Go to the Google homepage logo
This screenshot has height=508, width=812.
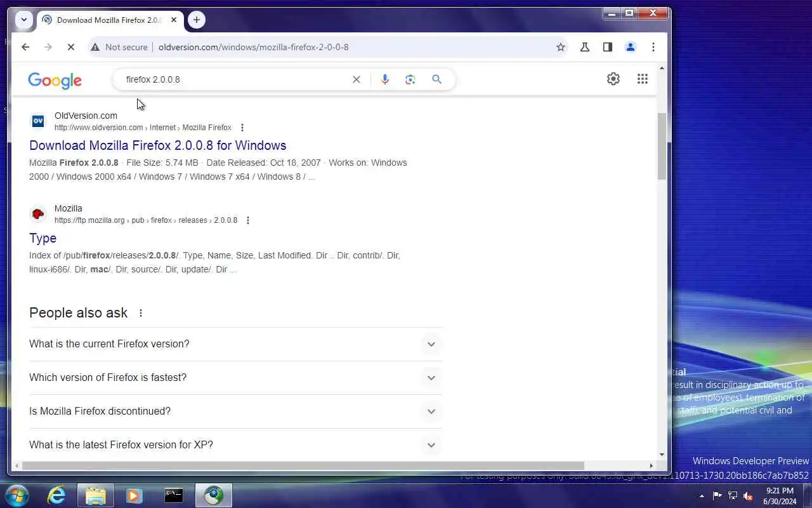pyautogui.click(x=55, y=81)
